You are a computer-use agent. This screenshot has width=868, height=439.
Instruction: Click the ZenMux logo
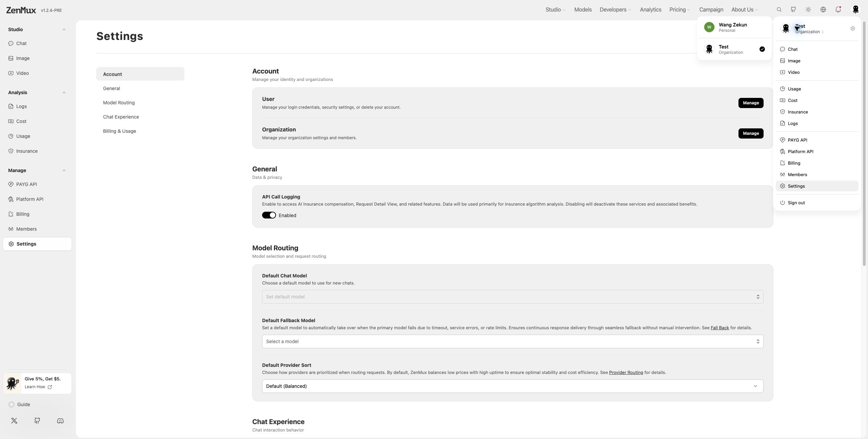tap(21, 10)
